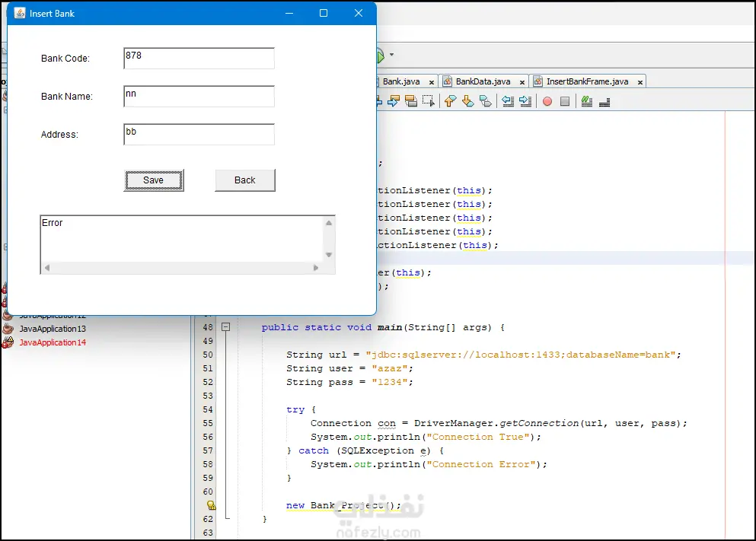The width and height of the screenshot is (756, 541).
Task: Click the "azaz" user string
Action: tap(390, 368)
